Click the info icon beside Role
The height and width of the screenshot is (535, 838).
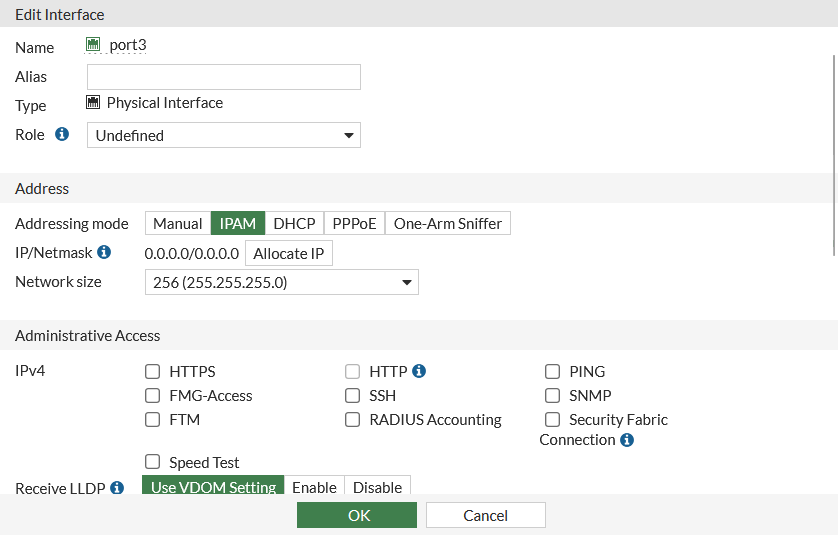click(x=62, y=134)
